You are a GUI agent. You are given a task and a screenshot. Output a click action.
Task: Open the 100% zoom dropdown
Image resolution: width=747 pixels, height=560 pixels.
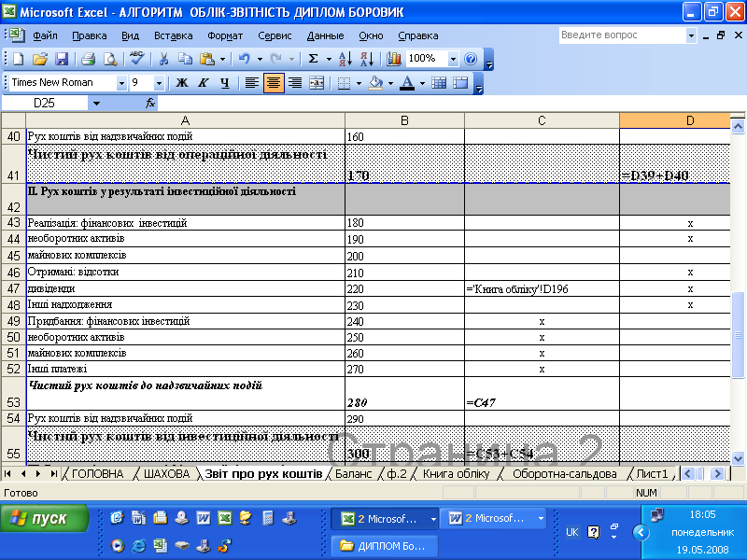point(453,59)
